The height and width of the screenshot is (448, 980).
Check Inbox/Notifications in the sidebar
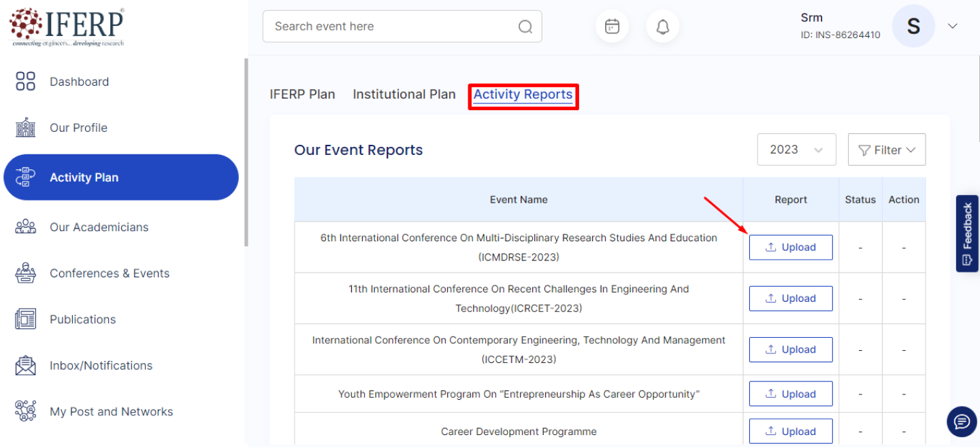coord(100,365)
